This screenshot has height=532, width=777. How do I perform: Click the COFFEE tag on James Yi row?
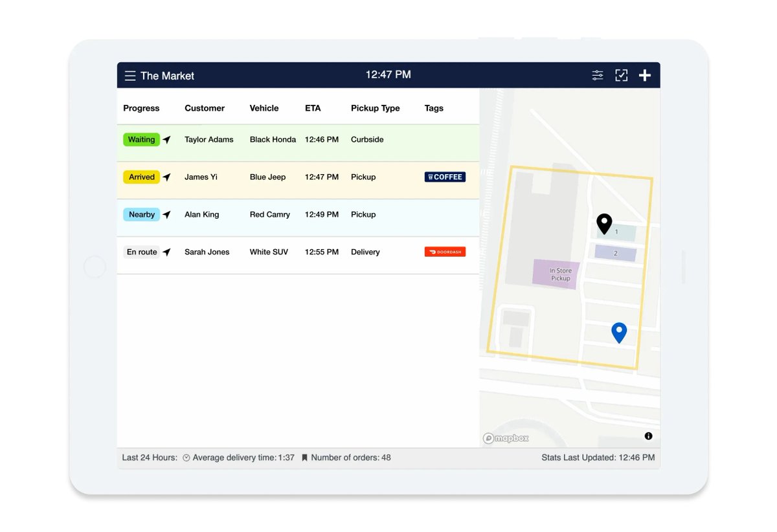pos(445,177)
